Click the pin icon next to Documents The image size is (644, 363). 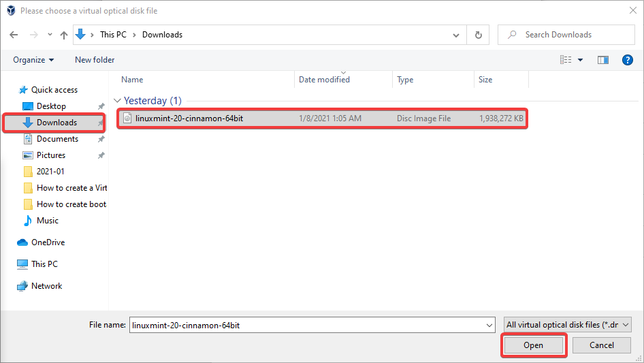point(101,140)
